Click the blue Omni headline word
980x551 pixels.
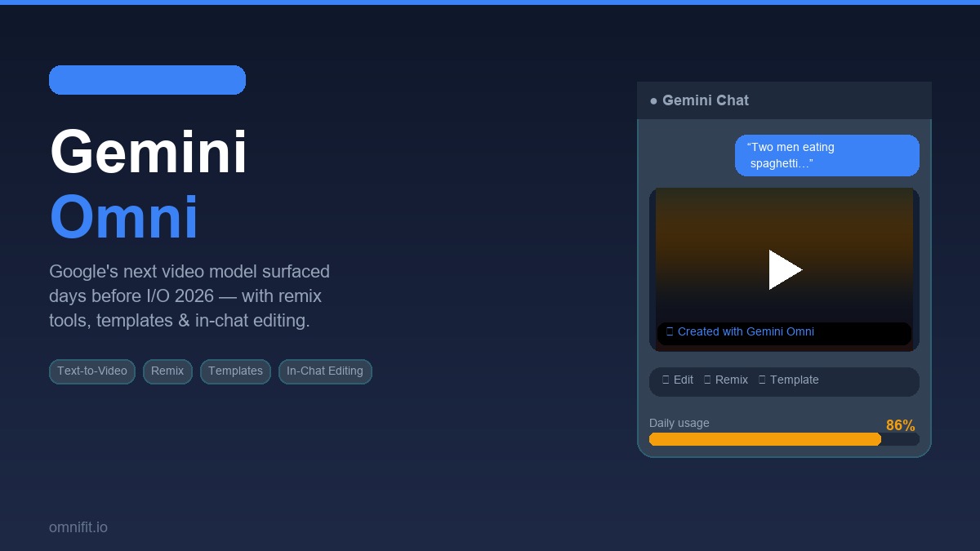pyautogui.click(x=124, y=217)
